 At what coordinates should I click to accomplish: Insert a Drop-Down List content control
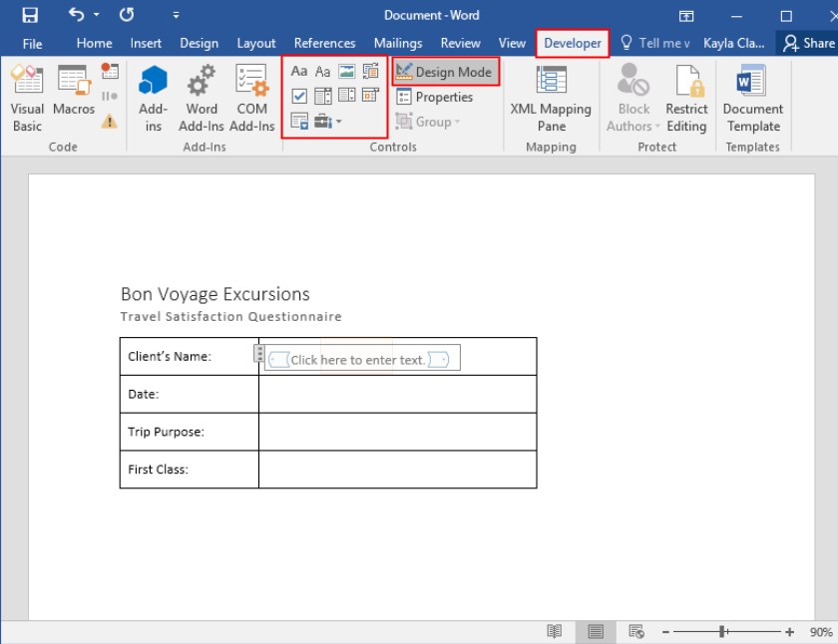tap(346, 96)
